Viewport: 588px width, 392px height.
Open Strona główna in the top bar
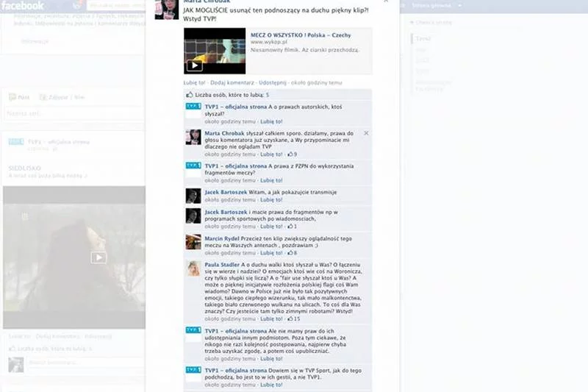(431, 6)
